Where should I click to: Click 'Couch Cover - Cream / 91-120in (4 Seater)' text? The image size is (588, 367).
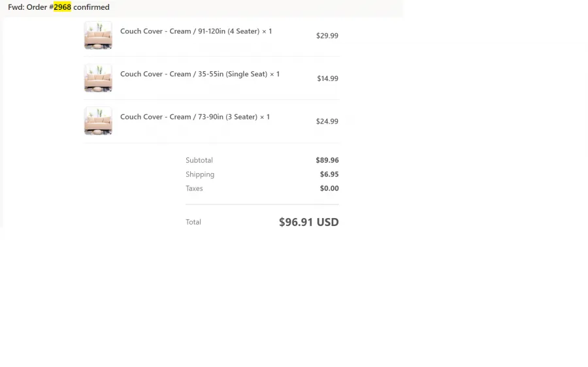[189, 31]
